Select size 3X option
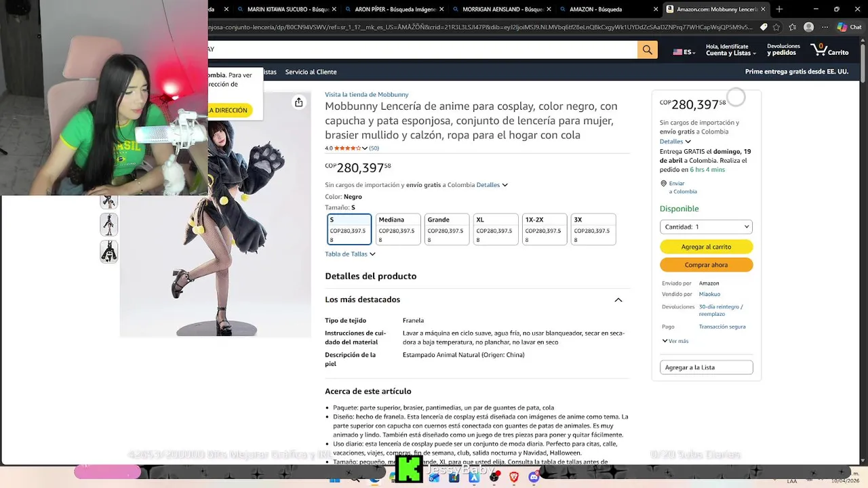868x488 pixels. [593, 229]
